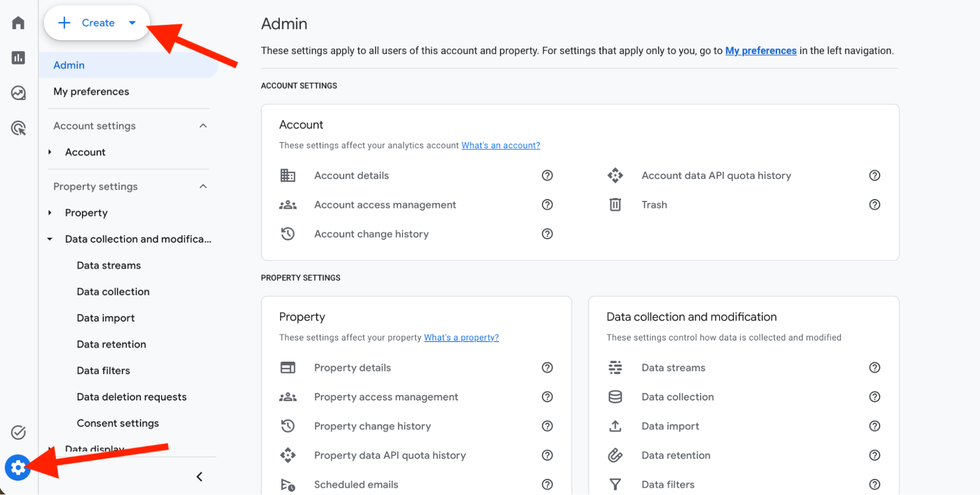Open the Admin settings gear icon
980x495 pixels.
click(x=18, y=468)
